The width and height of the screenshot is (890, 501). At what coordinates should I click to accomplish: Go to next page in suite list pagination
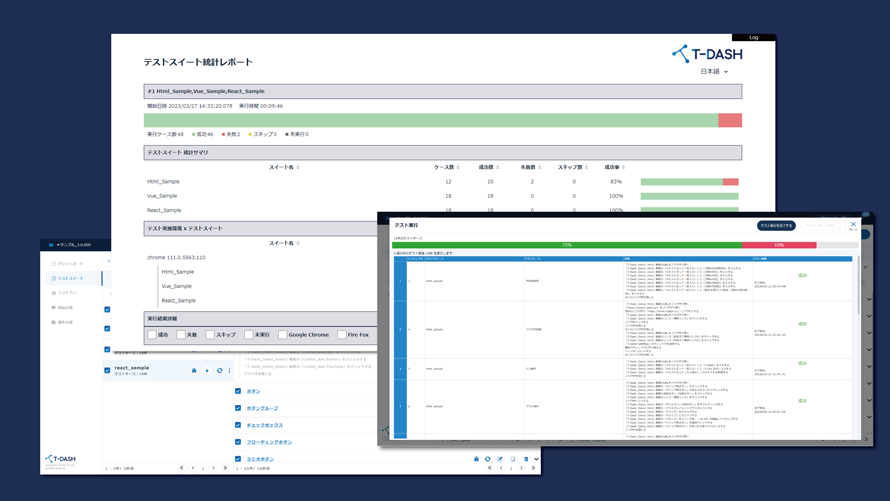(213, 468)
